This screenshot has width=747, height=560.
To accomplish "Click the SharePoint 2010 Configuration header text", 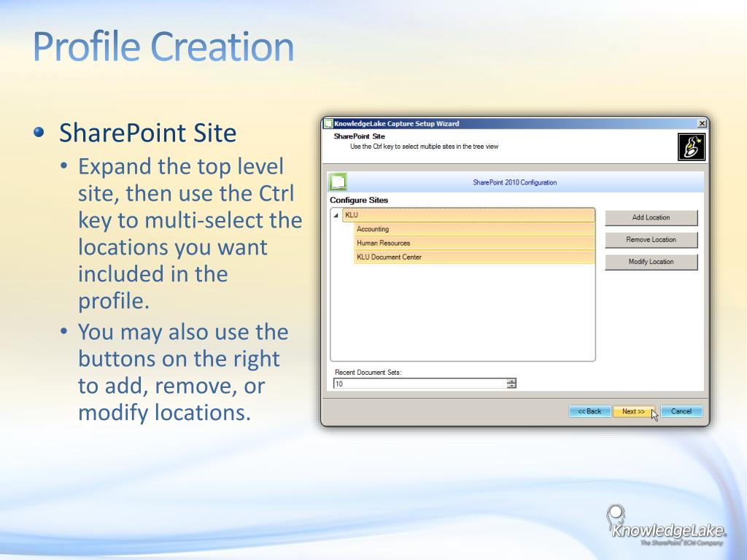I will (514, 182).
